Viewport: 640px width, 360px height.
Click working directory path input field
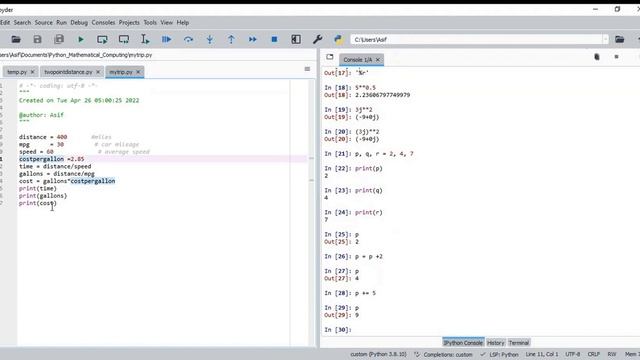point(476,40)
